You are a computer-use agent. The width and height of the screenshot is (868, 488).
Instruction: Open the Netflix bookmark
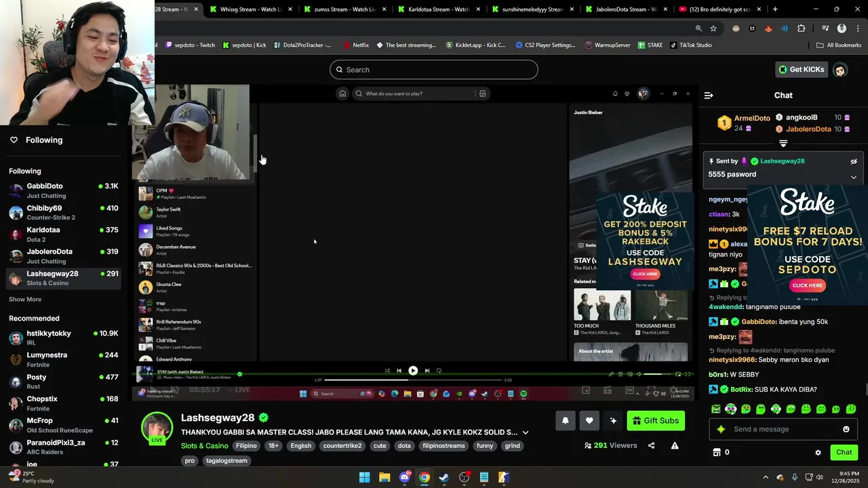click(x=356, y=45)
